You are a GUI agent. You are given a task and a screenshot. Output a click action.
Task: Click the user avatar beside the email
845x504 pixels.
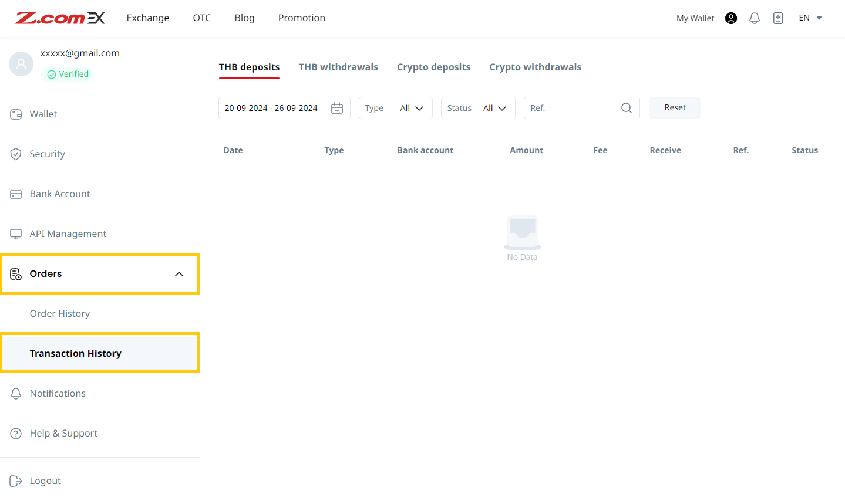[21, 64]
